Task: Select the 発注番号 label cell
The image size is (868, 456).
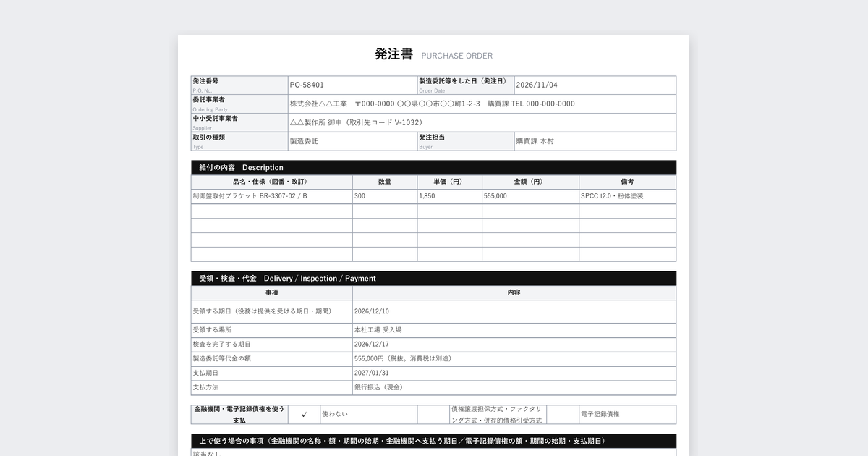Action: [239, 85]
